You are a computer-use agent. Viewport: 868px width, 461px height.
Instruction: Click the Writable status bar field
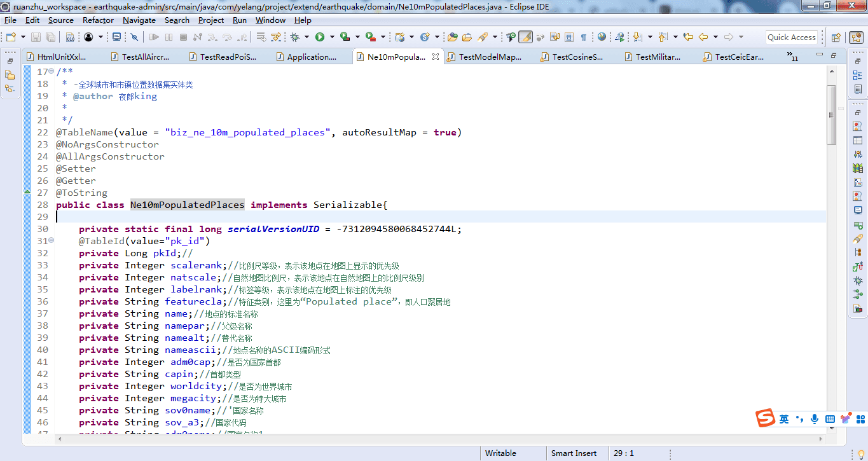[500, 453]
